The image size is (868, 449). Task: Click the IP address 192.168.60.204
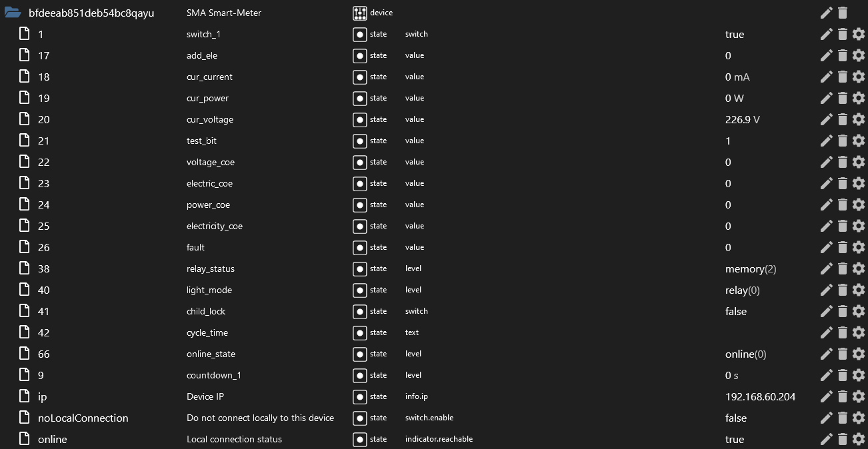(x=761, y=396)
